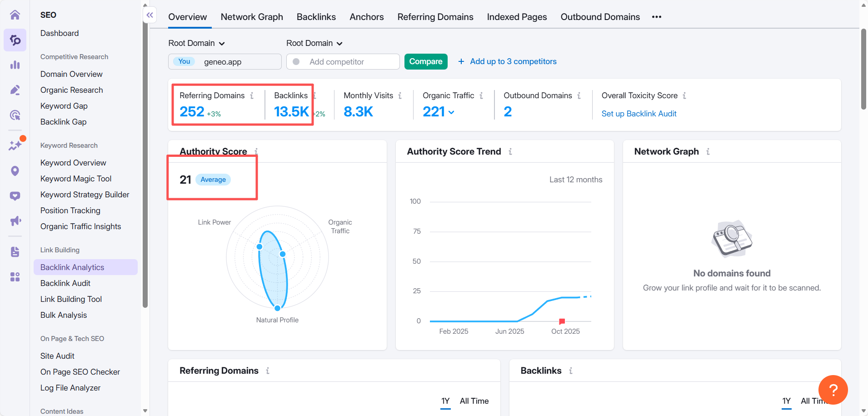Open the megaphone advertising icon in left rail
Screen dimensions: 868x416
[15, 221]
